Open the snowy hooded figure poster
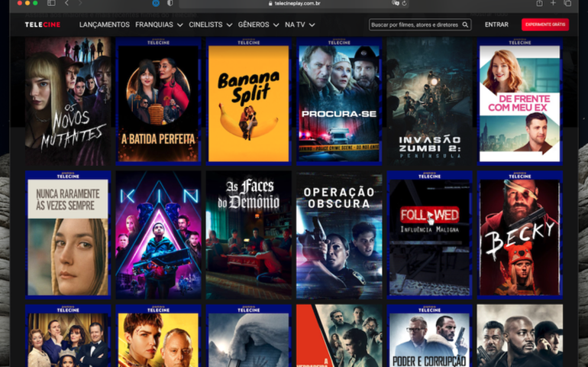This screenshot has height=367, width=588. [249, 336]
